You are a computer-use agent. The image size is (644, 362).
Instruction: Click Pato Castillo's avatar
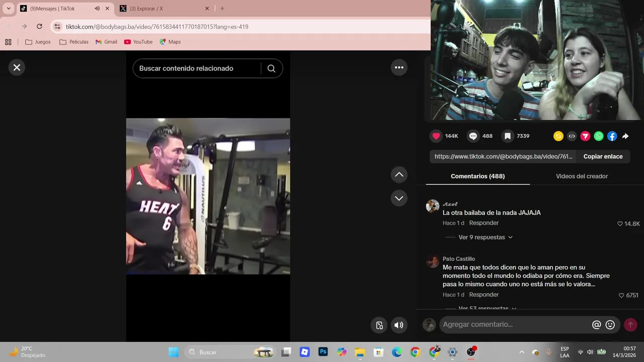[x=432, y=261]
